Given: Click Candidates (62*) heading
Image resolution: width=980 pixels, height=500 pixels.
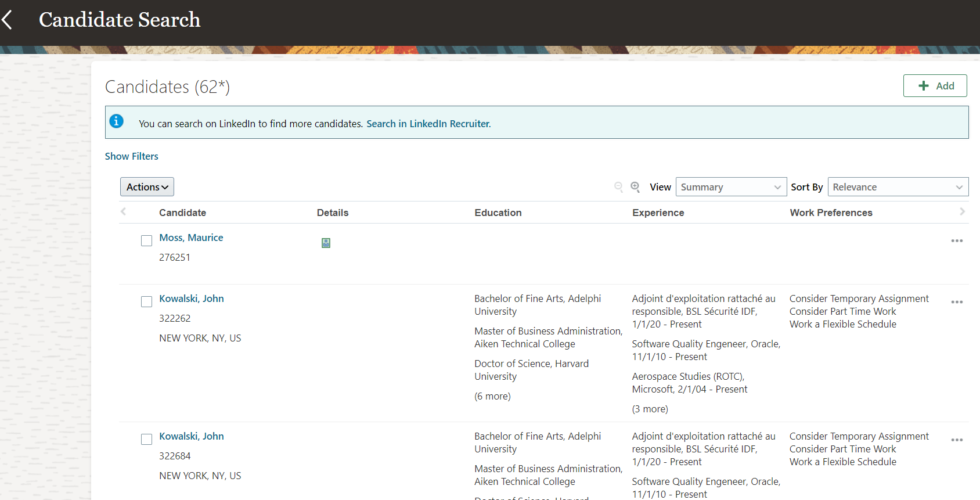Looking at the screenshot, I should coord(167,87).
